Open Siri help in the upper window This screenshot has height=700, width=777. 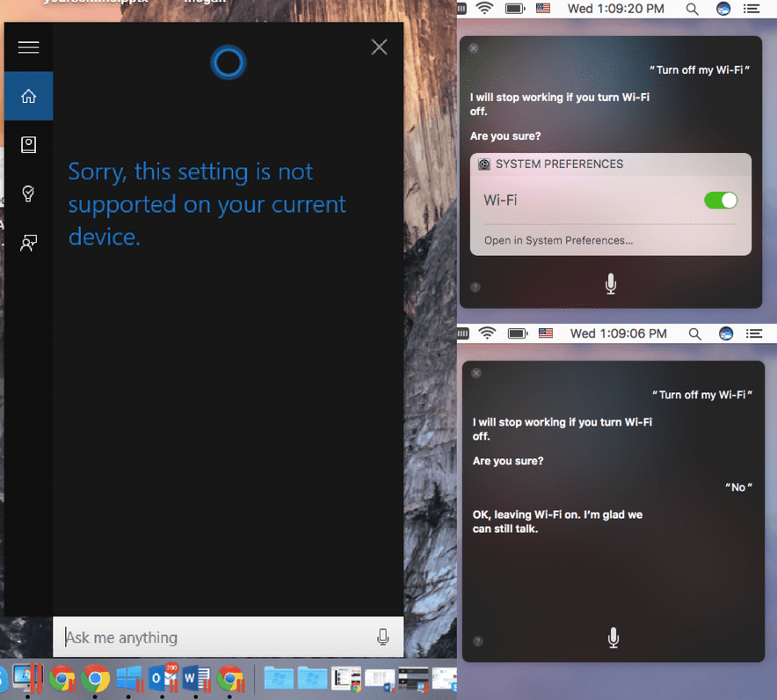pyautogui.click(x=475, y=287)
